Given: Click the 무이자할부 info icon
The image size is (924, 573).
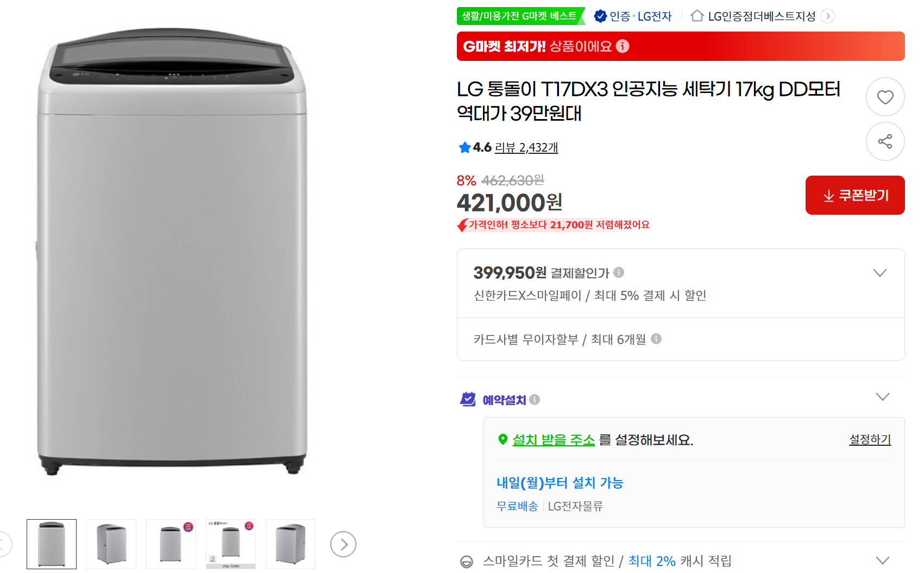Looking at the screenshot, I should click(x=658, y=339).
